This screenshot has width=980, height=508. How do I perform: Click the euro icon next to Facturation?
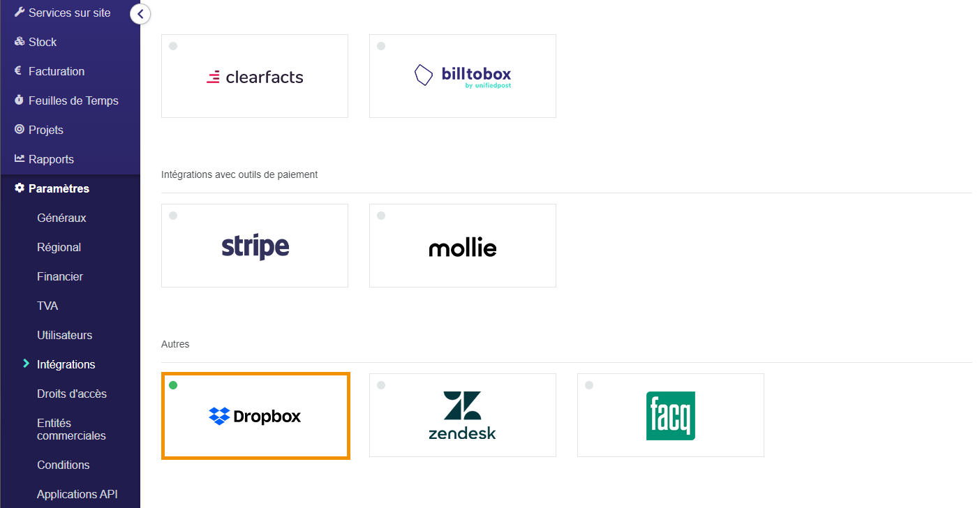tap(20, 71)
